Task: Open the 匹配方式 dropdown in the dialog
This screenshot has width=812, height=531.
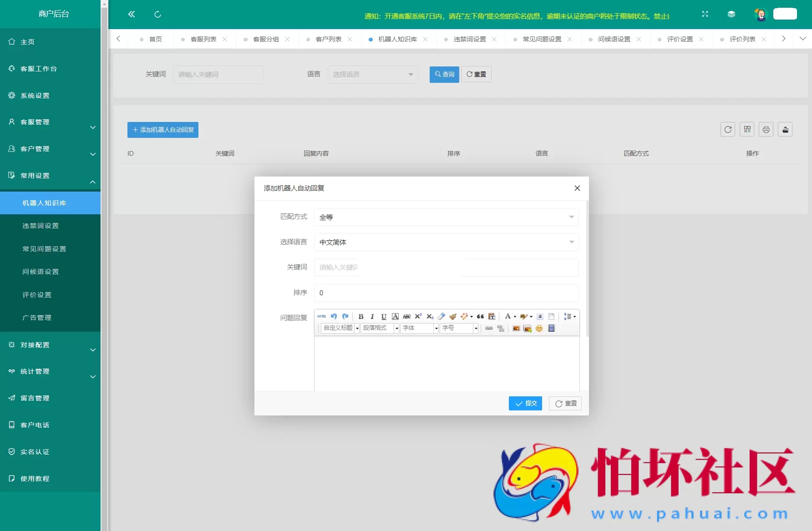Action: pyautogui.click(x=446, y=217)
